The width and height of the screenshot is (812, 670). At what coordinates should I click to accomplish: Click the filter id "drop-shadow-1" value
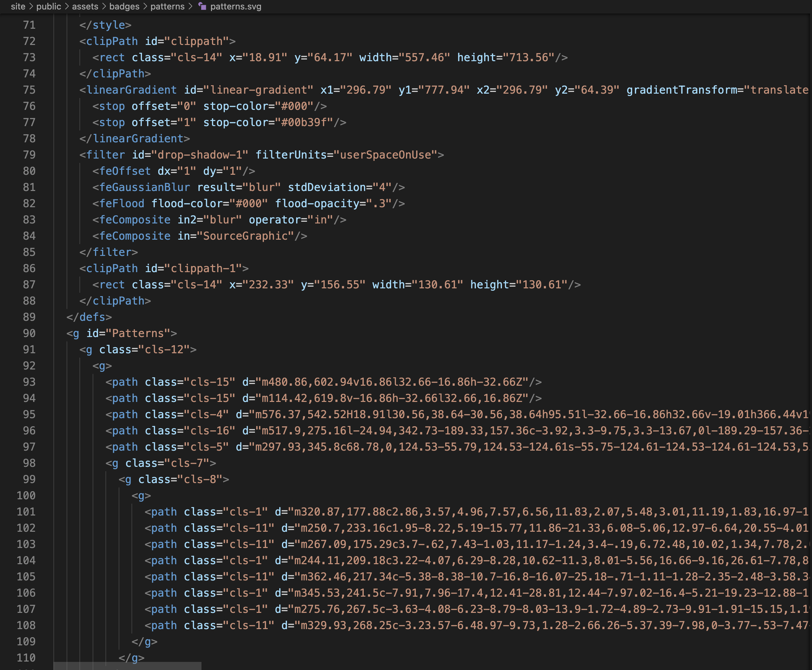pos(199,155)
